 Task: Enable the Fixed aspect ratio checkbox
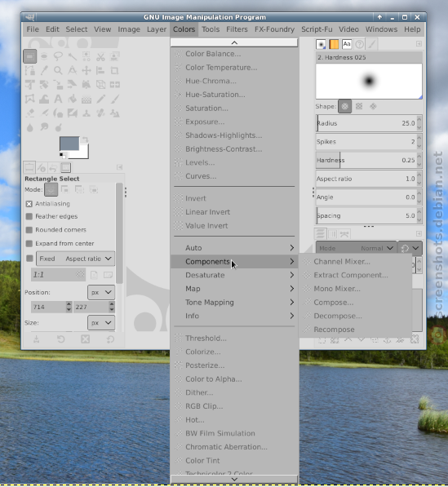point(29,259)
